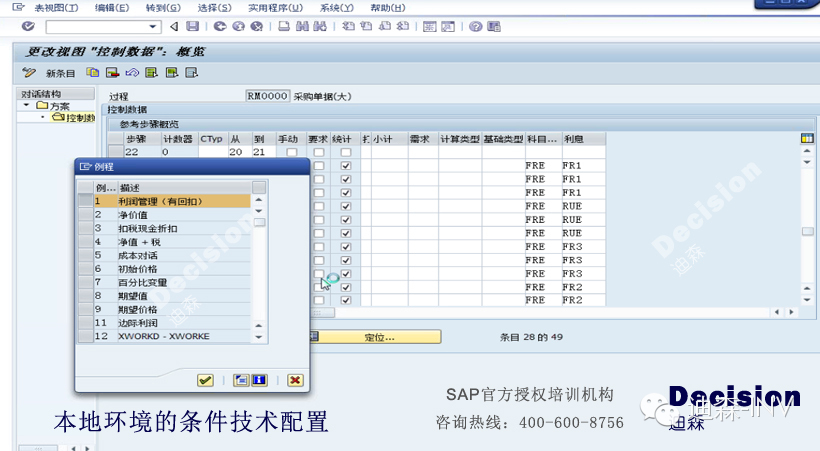
Task: Click the red X cancel in 例程 dialog
Action: coord(295,380)
